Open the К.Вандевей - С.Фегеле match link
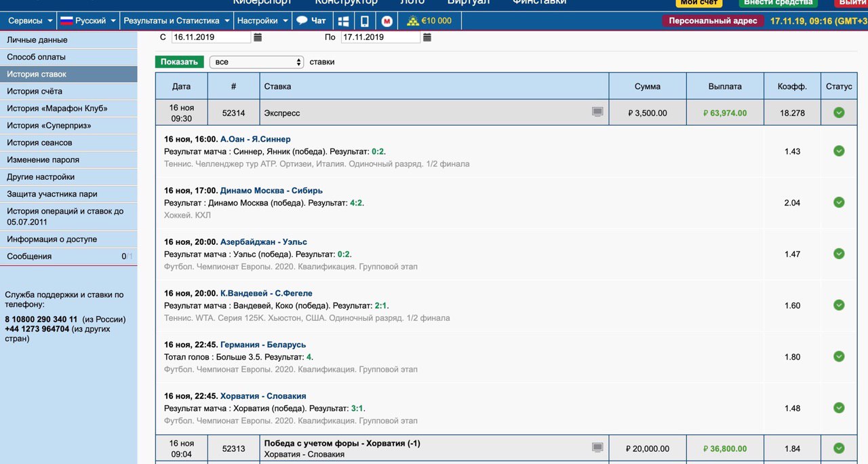Screen dimensions: 868x464 [x=266, y=294]
